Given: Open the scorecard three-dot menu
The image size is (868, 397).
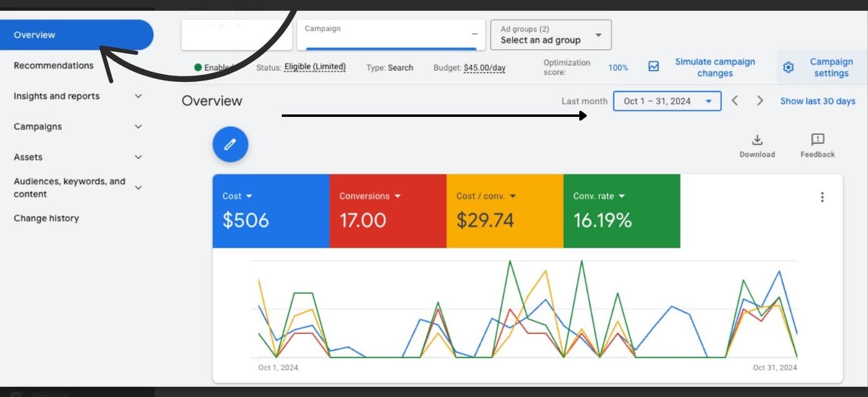Looking at the screenshot, I should tap(822, 197).
